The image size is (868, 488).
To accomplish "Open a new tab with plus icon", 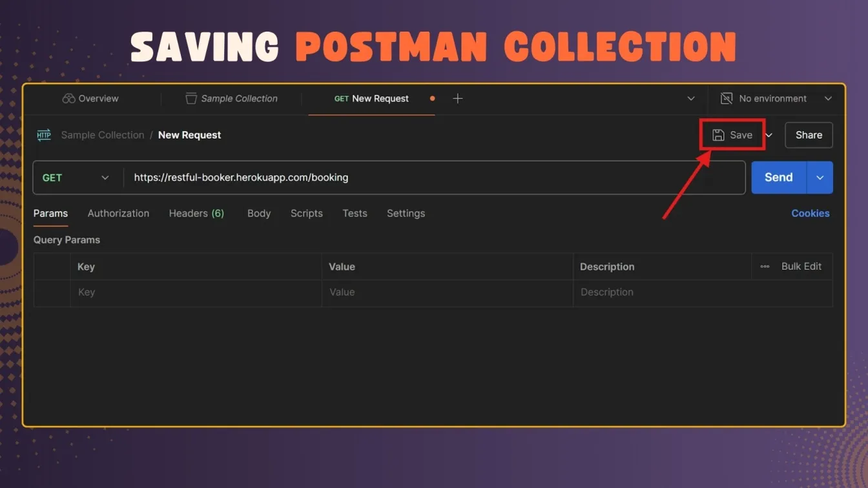I will (x=457, y=99).
